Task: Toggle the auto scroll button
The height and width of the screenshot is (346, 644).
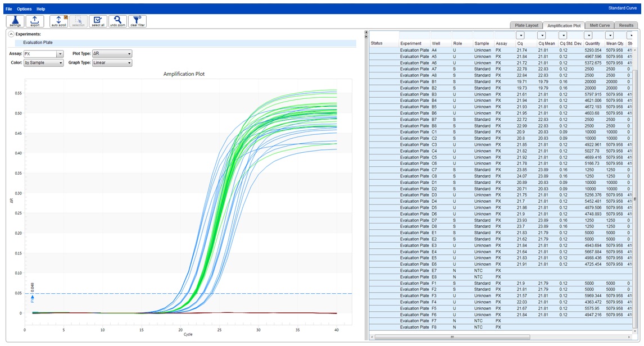Action: [58, 21]
